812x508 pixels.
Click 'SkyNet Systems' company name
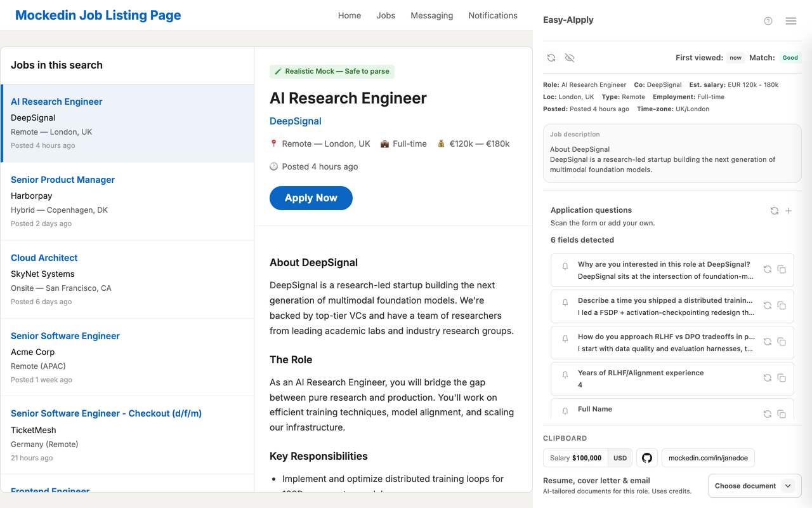[x=43, y=274]
